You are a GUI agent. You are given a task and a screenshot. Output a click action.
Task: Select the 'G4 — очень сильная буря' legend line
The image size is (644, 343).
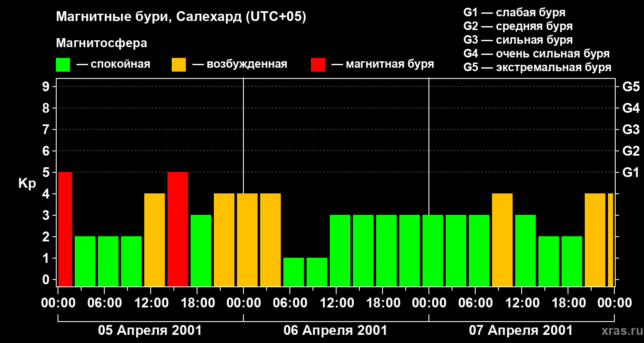[x=536, y=54]
